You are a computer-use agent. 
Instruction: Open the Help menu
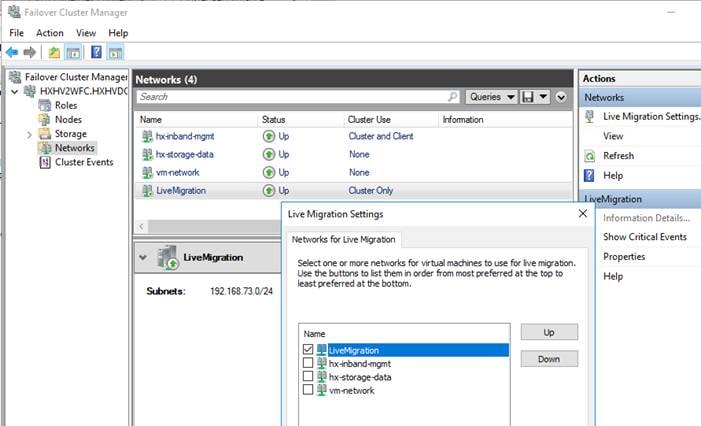[x=118, y=33]
